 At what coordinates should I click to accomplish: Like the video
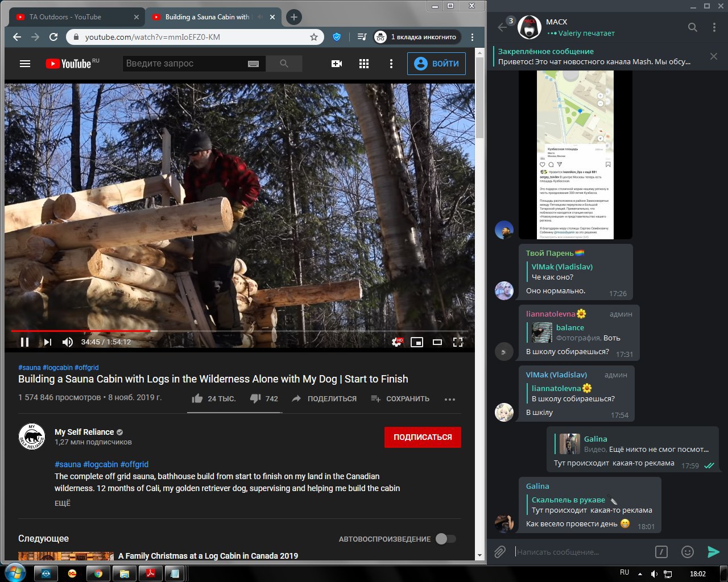(x=213, y=398)
